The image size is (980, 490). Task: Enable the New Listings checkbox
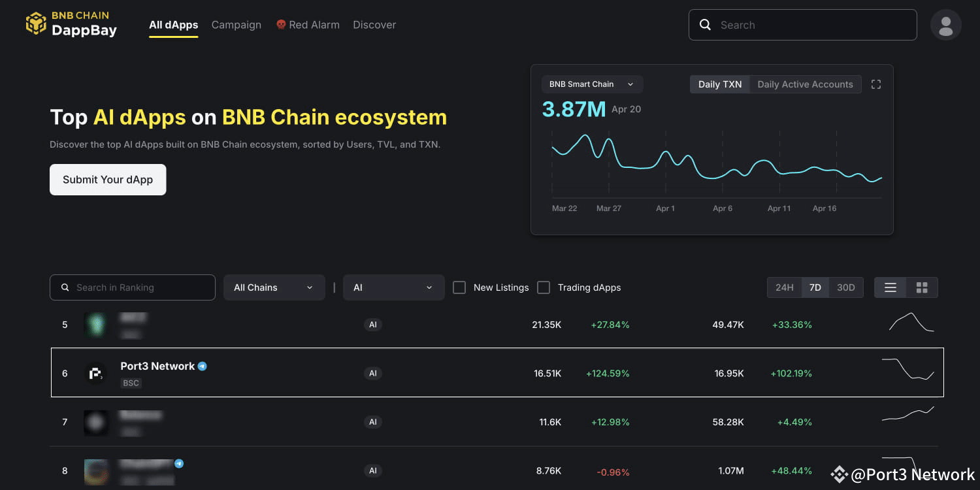click(459, 287)
